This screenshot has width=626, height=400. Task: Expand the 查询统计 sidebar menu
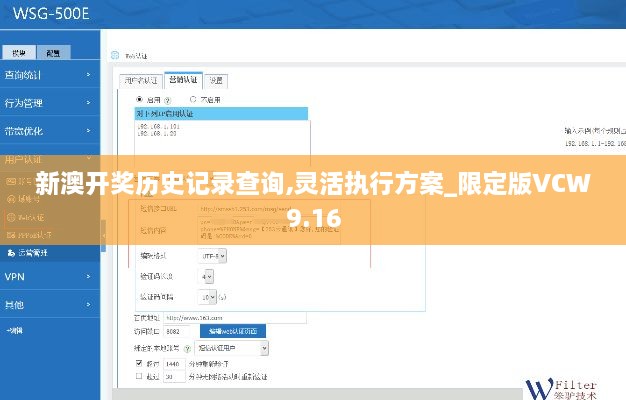pyautogui.click(x=50, y=75)
